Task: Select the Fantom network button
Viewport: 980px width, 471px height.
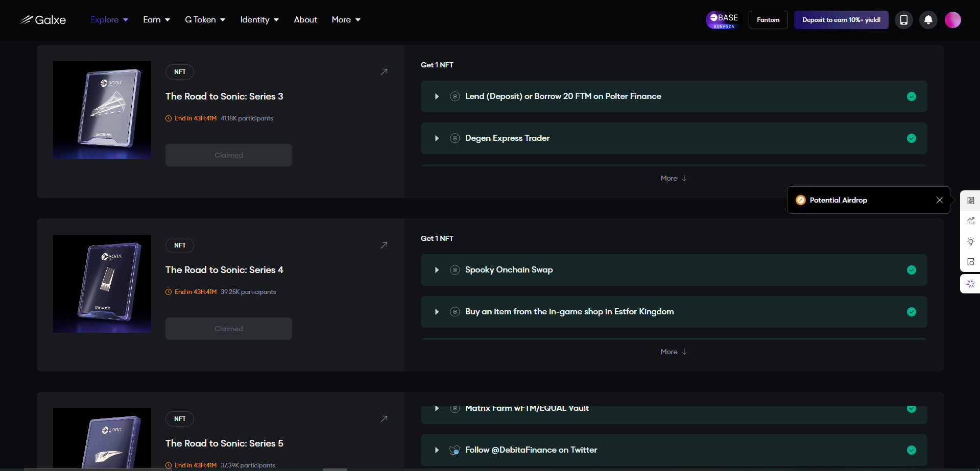Action: (x=768, y=20)
